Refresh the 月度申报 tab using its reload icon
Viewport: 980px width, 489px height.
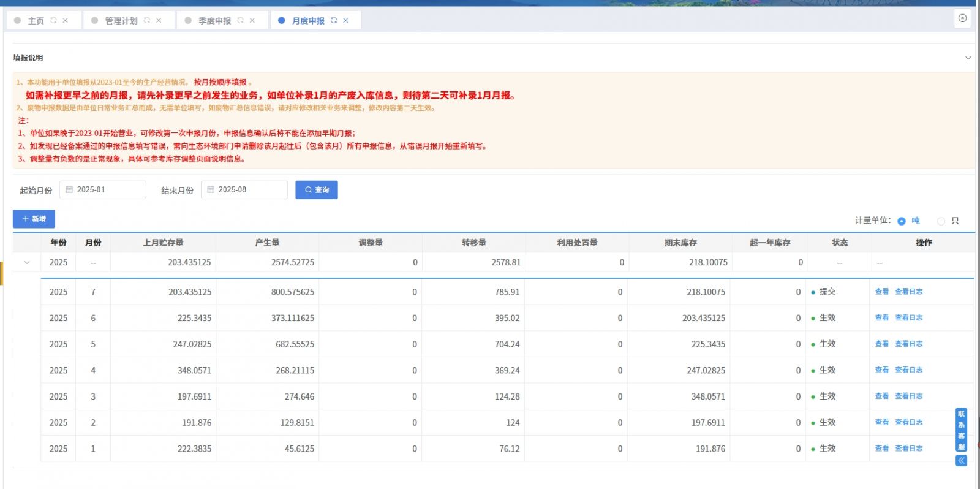point(334,20)
